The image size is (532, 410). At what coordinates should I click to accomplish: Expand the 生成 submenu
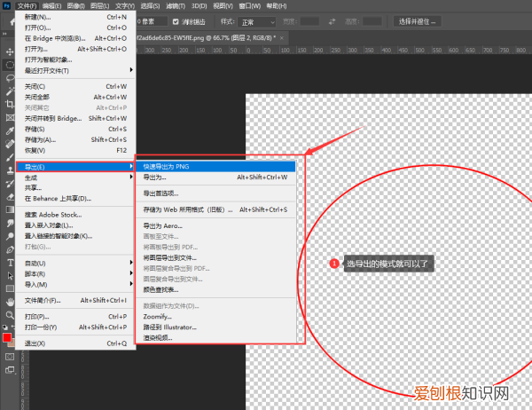75,177
